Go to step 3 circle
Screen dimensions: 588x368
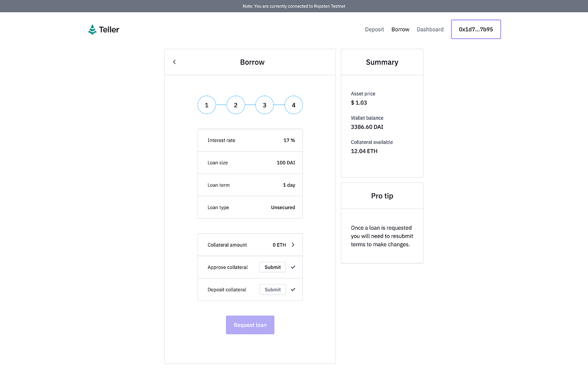click(265, 105)
